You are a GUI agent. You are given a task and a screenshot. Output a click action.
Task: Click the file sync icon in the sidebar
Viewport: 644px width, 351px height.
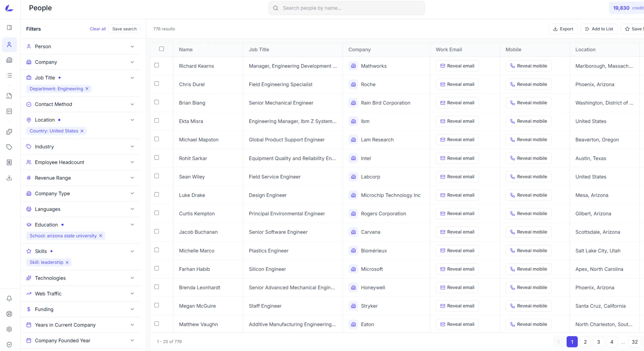pyautogui.click(x=9, y=96)
